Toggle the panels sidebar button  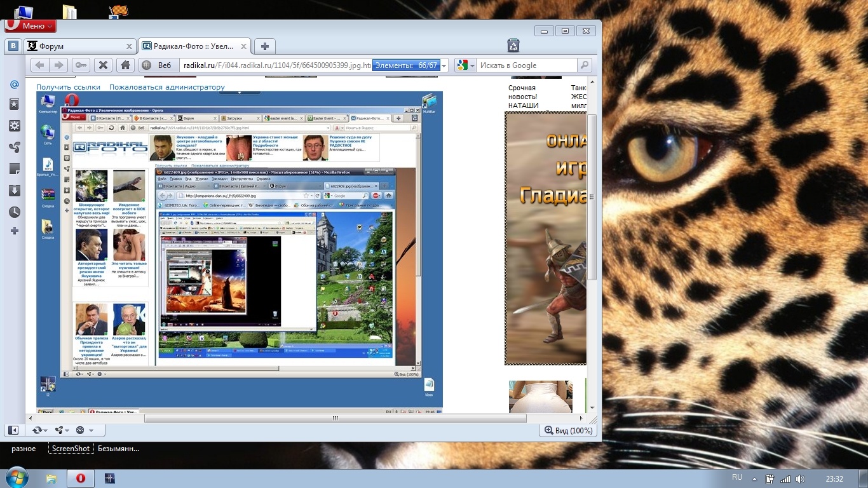(13, 430)
